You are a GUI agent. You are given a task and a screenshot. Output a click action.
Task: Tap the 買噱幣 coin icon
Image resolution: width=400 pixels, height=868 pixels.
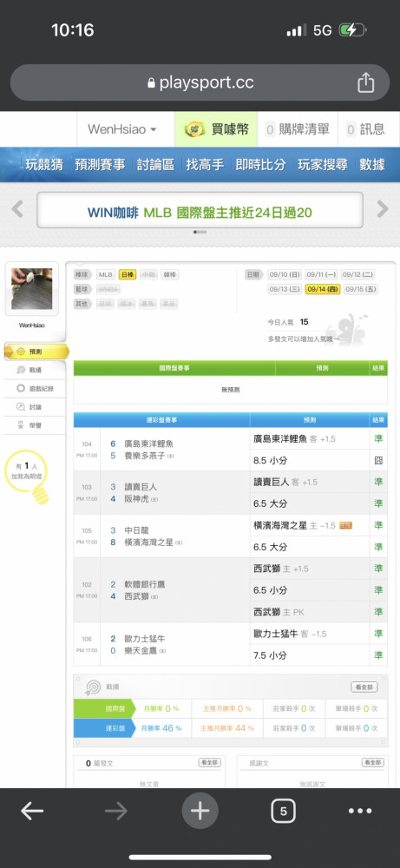coord(193,129)
